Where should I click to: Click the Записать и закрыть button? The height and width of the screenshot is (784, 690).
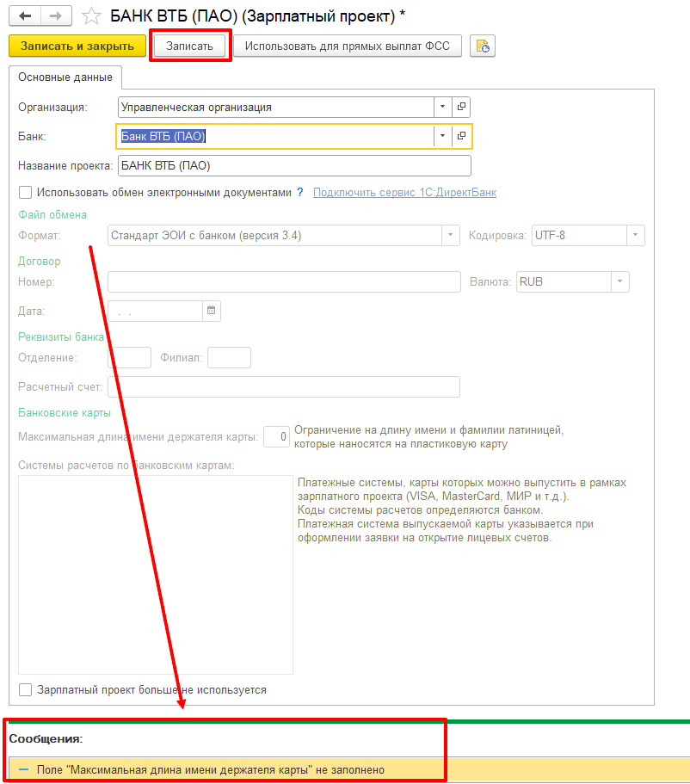(x=77, y=46)
